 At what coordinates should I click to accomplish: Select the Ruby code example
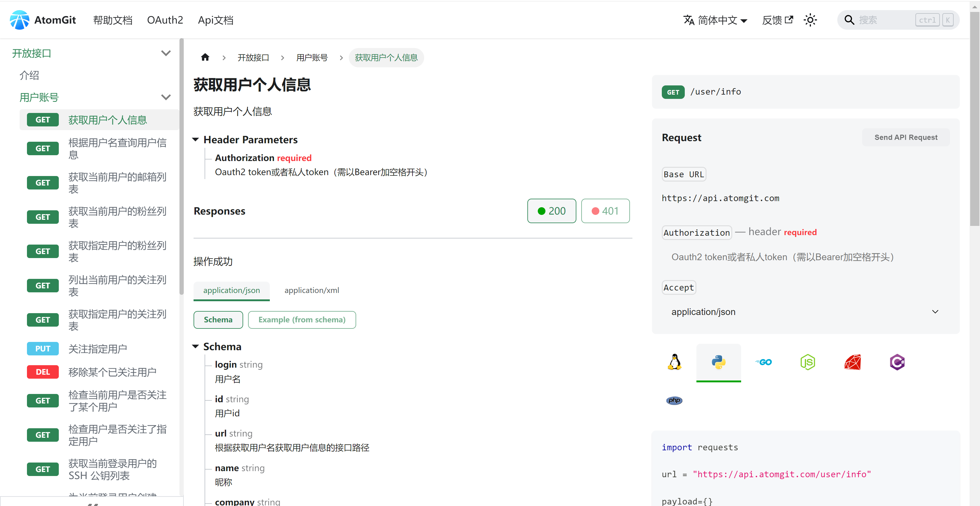point(853,362)
